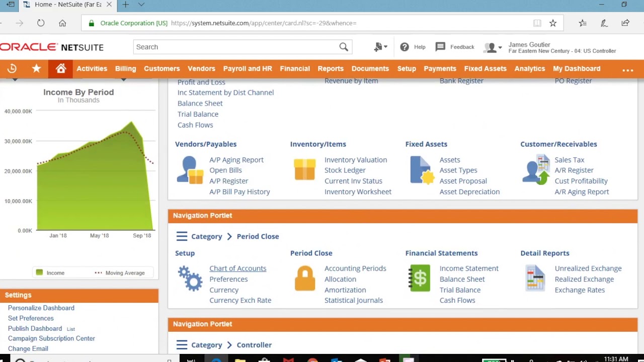Select the Controller breadcrumb
The width and height of the screenshot is (644, 362).
254,345
